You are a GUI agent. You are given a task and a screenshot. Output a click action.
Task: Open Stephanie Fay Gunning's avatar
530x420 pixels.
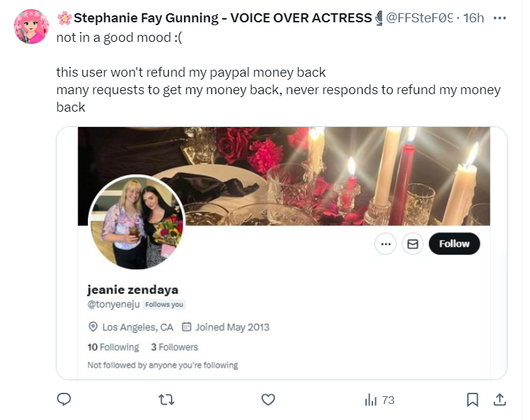31,27
